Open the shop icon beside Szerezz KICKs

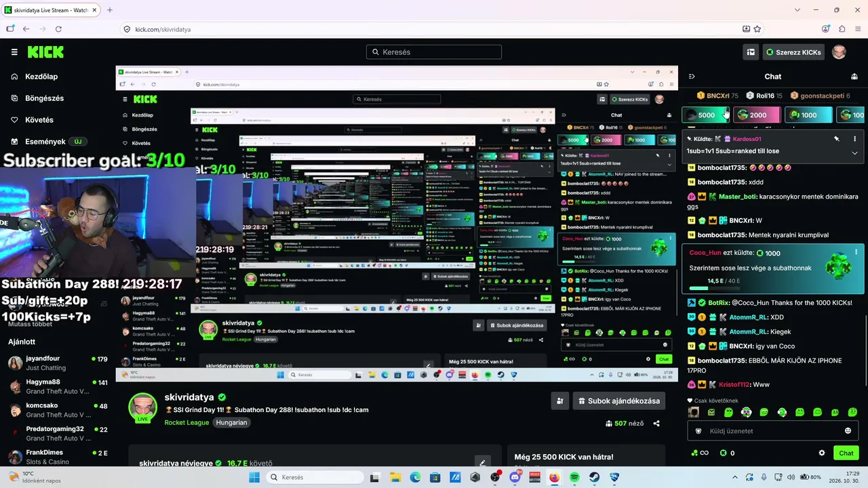pyautogui.click(x=751, y=52)
